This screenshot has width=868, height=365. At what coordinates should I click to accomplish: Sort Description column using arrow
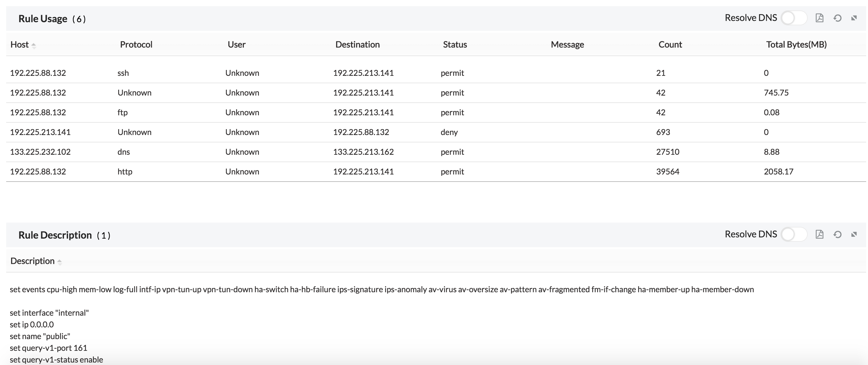[x=59, y=262]
